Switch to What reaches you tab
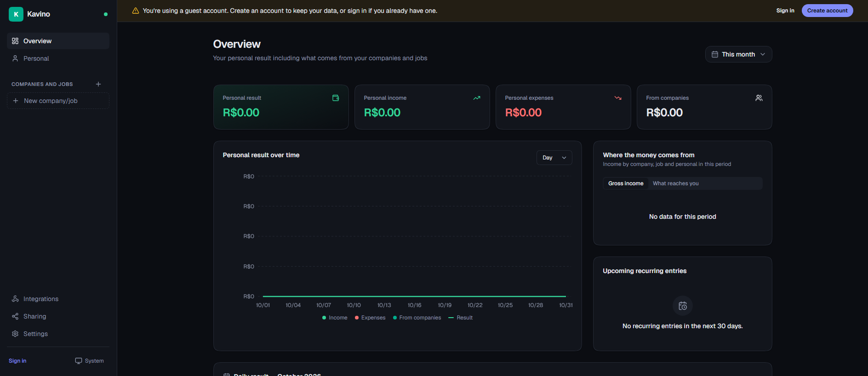Screen dimensions: 868x376 point(675,183)
